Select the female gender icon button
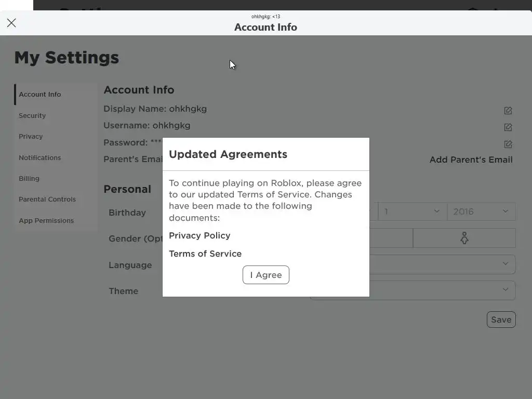Screen dimensions: 532x399 [x=464, y=238]
